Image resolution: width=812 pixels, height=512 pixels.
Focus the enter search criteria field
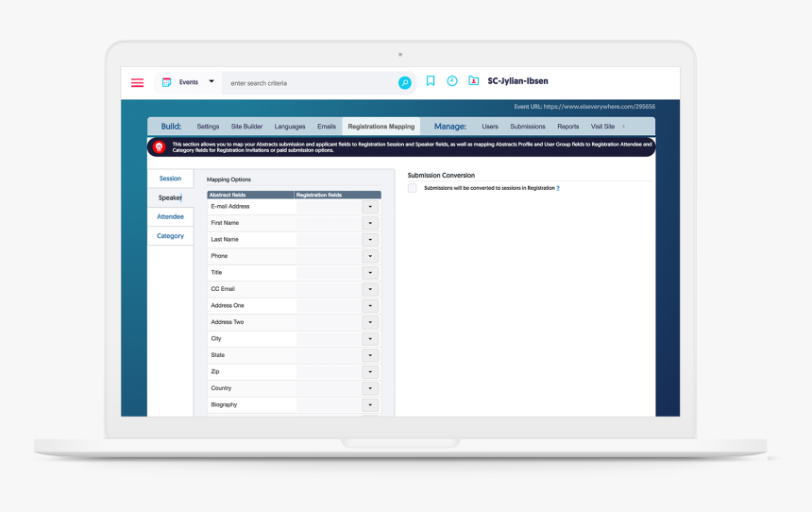(x=309, y=83)
